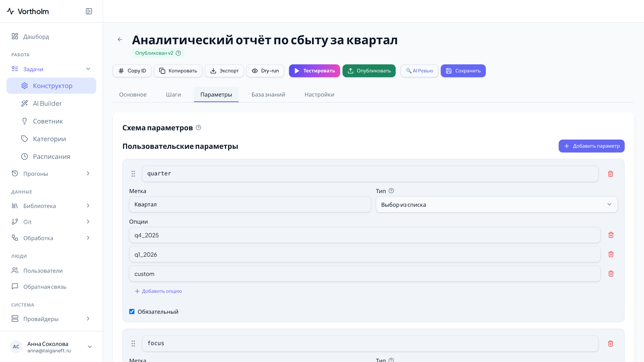Click the Добавить опцию link
The image size is (644, 362).
pos(158,291)
